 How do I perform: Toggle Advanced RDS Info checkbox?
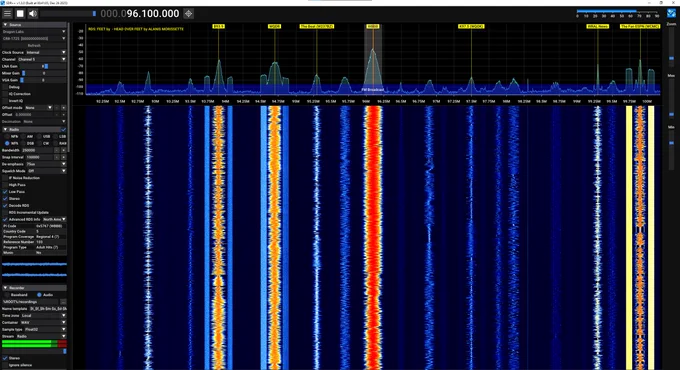click(x=5, y=219)
